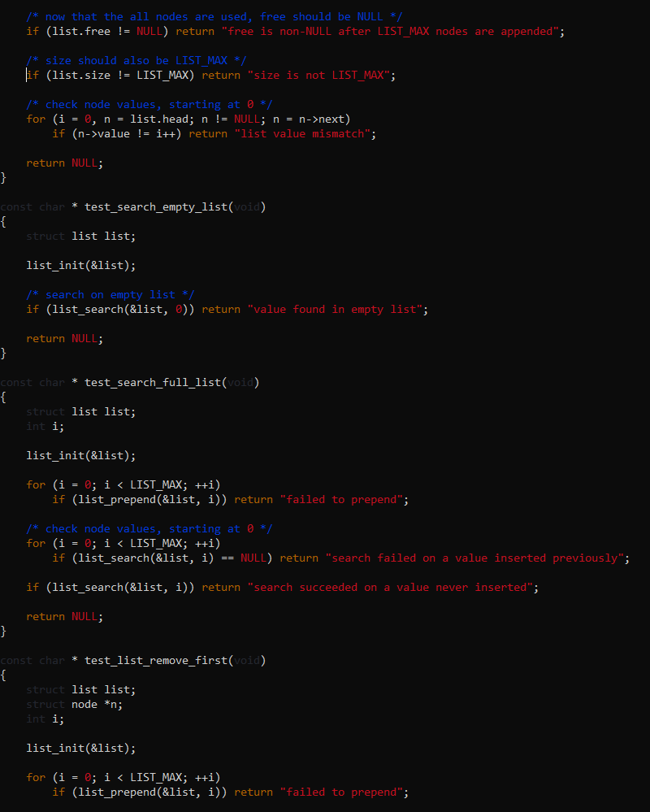Click the closing brace after test_search_empty_list
The height and width of the screenshot is (812, 650).
tap(3, 353)
